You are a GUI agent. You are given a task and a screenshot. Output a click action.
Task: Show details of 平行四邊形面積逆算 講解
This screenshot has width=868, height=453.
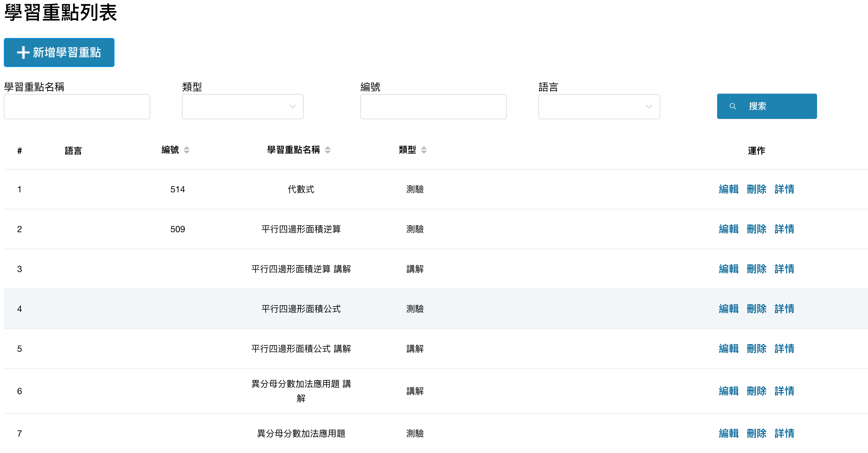tap(784, 269)
